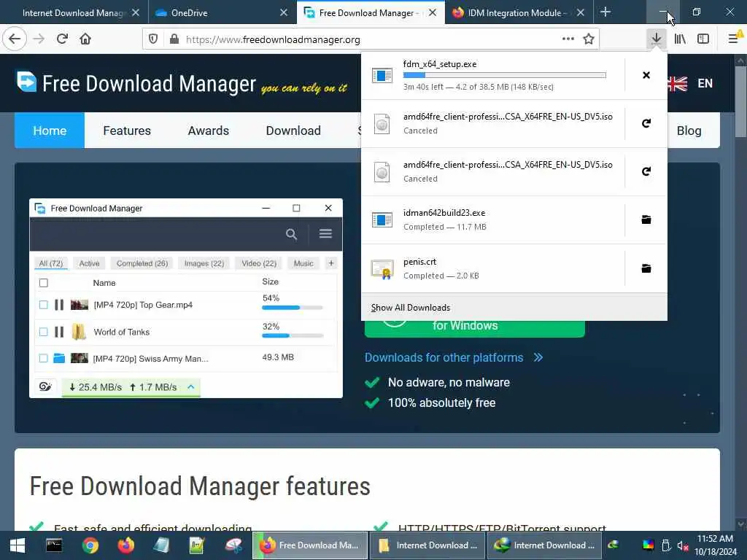Show sidebars toolbar icon

(703, 39)
